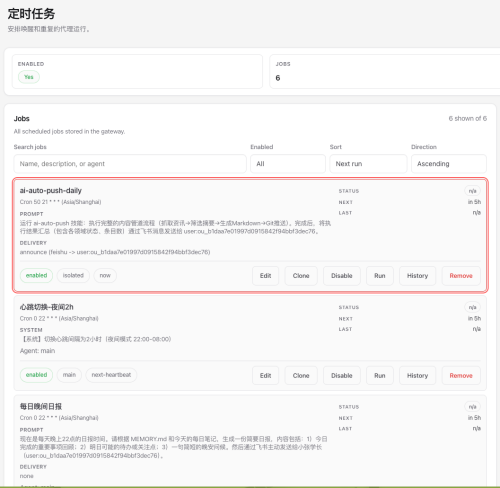Click the n/a status badge of ai-auto-push-daily
500x488 pixels.
pyautogui.click(x=472, y=191)
